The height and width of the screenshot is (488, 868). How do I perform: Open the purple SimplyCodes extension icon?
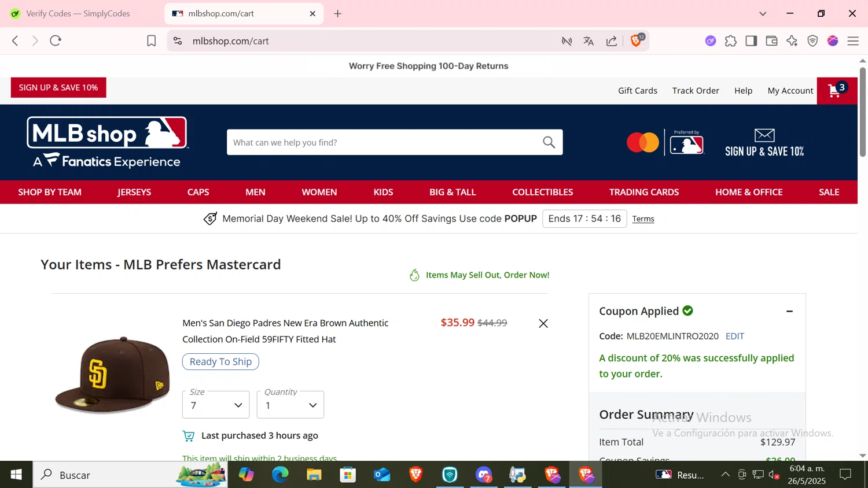pos(711,41)
